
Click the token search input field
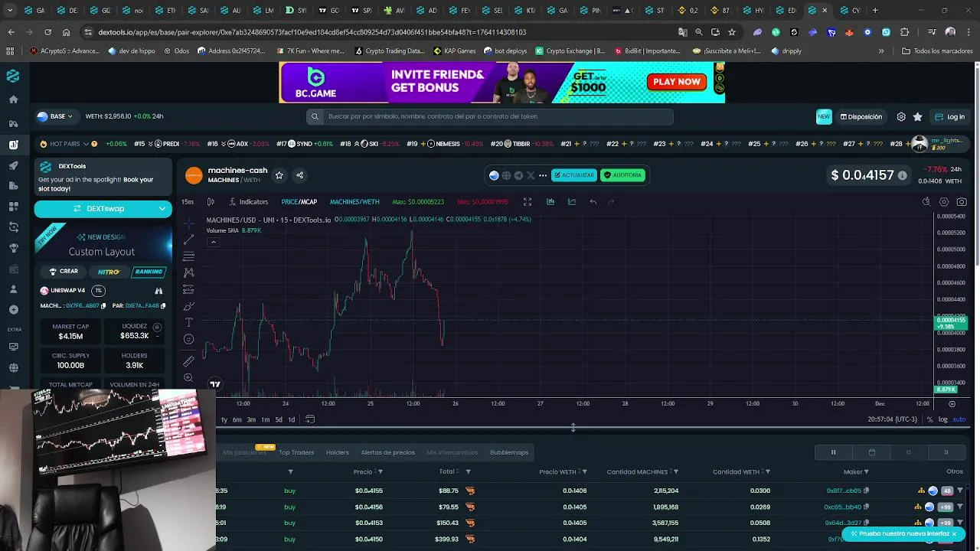pos(490,116)
